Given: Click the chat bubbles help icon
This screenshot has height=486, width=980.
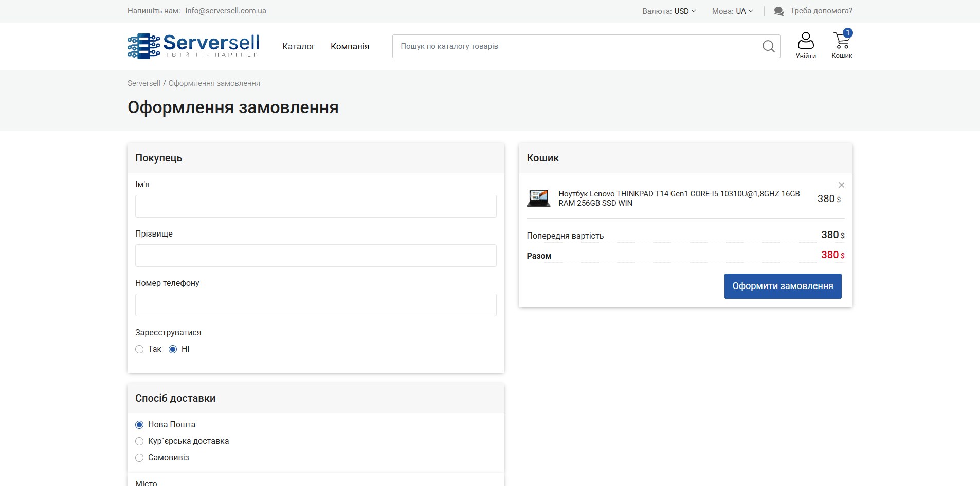Looking at the screenshot, I should click(778, 11).
